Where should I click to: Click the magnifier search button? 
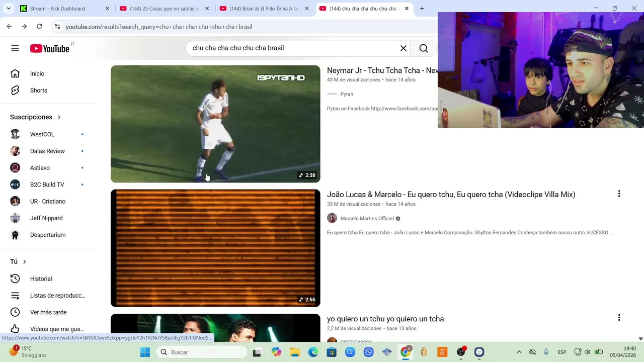click(424, 48)
